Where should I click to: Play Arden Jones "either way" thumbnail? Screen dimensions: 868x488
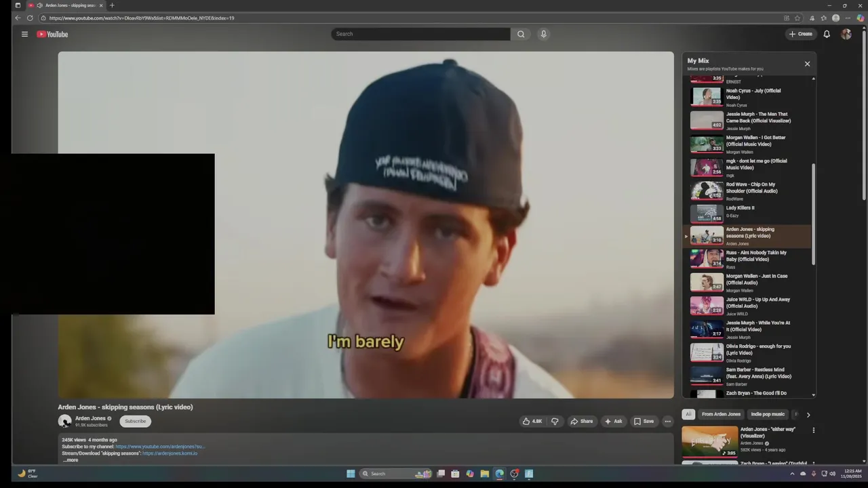click(x=709, y=441)
